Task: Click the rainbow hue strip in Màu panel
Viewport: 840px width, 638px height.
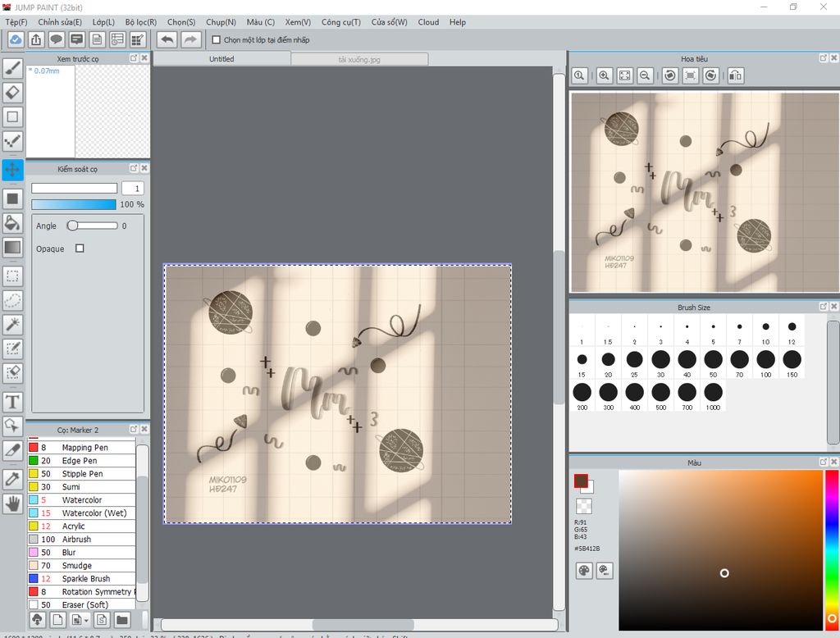Action: [x=832, y=551]
